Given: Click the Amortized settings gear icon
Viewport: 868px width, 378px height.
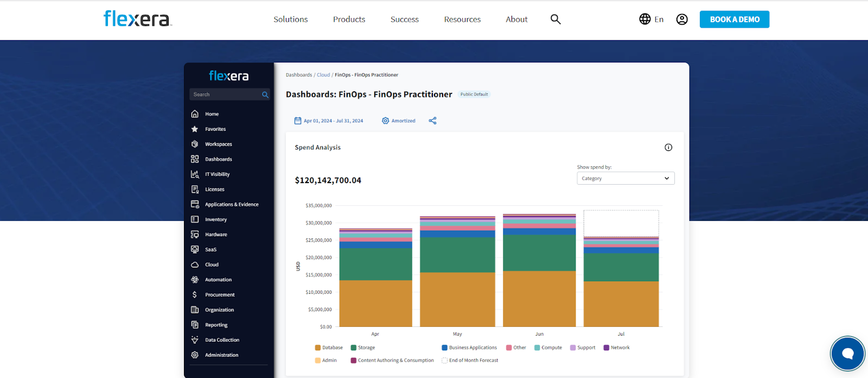Looking at the screenshot, I should [x=386, y=121].
